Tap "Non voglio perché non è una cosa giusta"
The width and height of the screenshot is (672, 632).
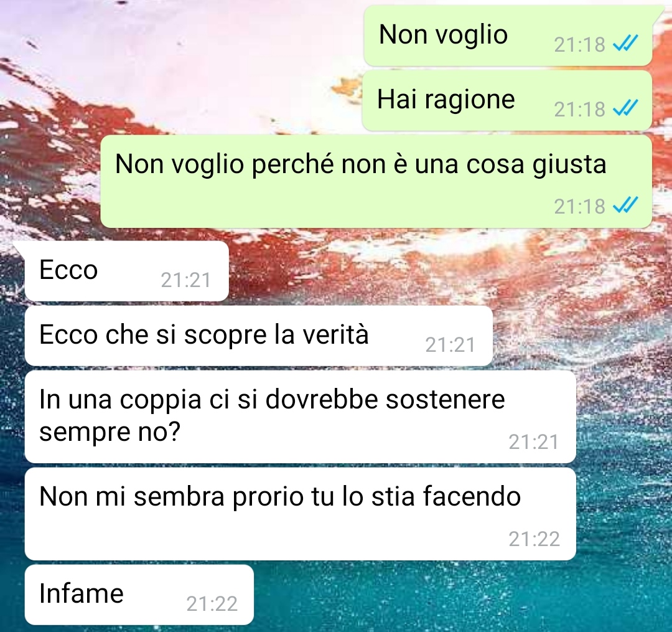[x=376, y=181]
